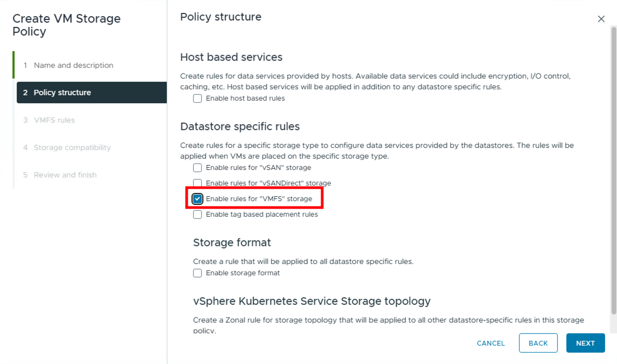
Task: Click the vertical scrollbar of the policy panel
Action: pyautogui.click(x=614, y=172)
